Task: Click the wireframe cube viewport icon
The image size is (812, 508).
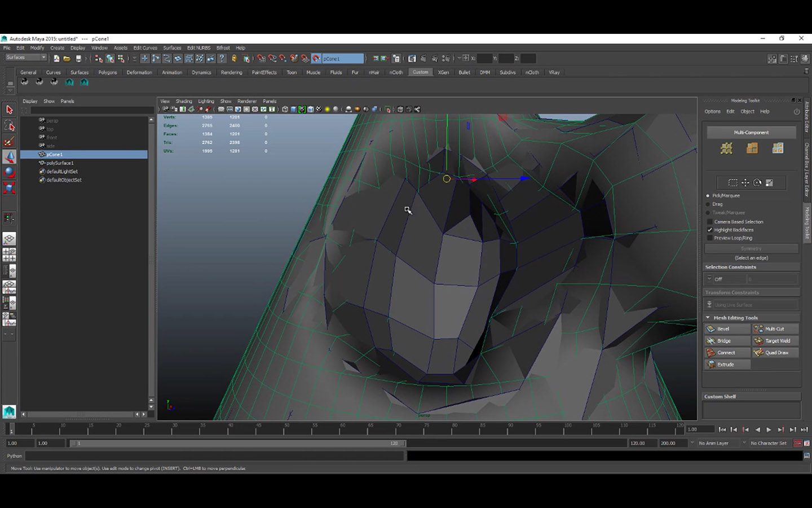Action: [285, 110]
